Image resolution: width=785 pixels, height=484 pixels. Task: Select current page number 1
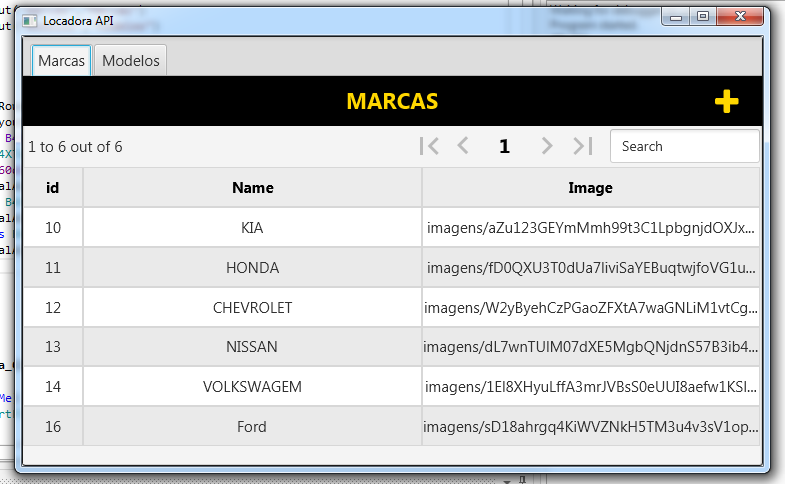[505, 146]
